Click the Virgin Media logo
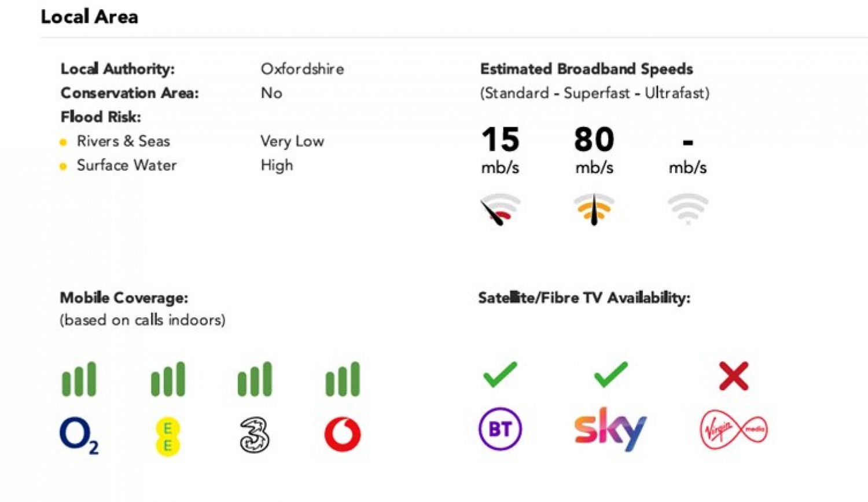The width and height of the screenshot is (868, 502). click(x=734, y=430)
